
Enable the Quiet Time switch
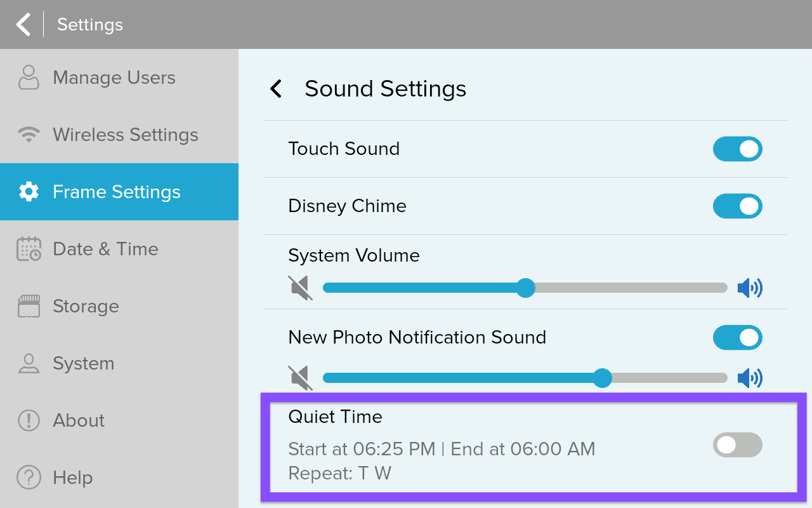click(737, 445)
